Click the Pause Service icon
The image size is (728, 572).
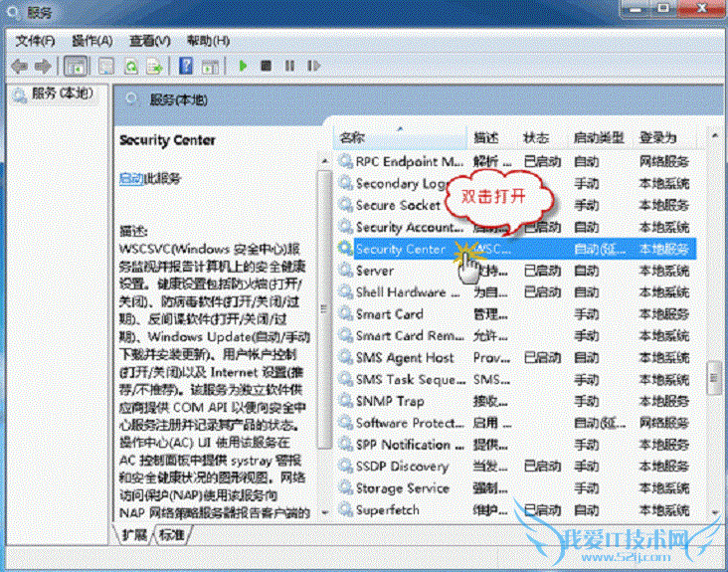289,66
